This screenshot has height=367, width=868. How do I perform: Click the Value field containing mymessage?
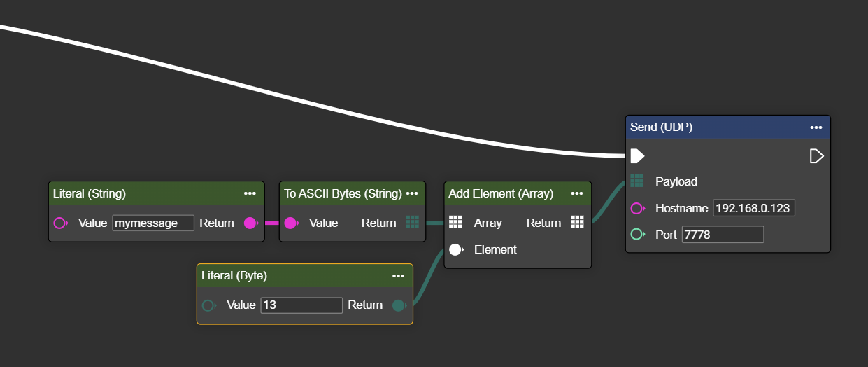(x=152, y=223)
